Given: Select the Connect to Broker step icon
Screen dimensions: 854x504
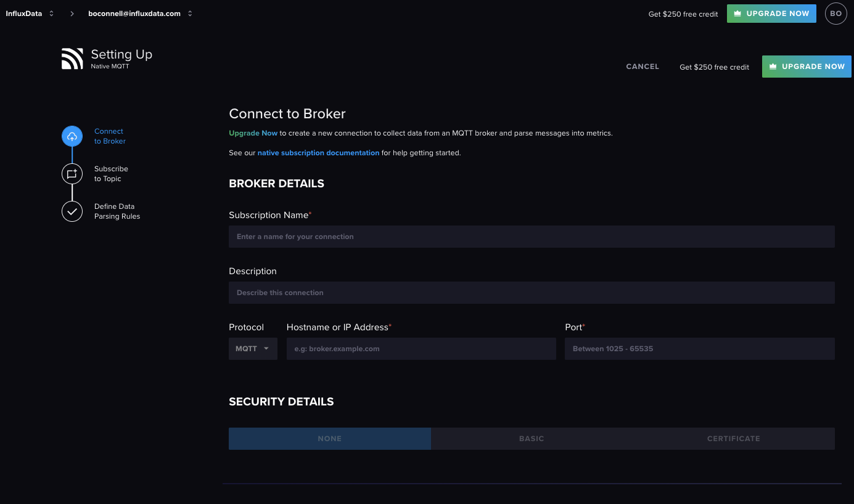Looking at the screenshot, I should tap(72, 136).
